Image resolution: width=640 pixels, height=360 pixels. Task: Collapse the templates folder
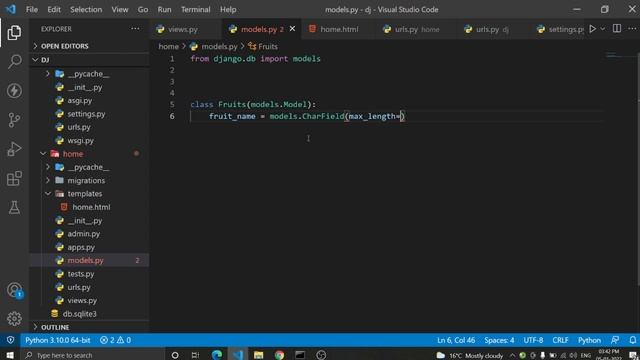[48, 193]
